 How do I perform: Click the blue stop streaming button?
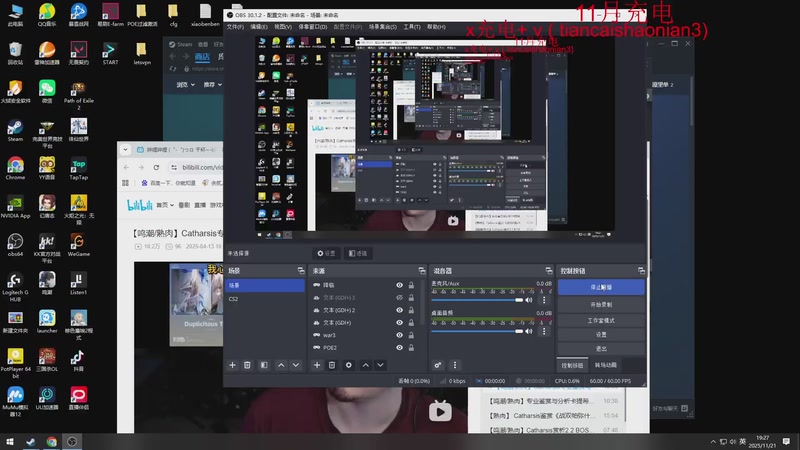point(601,287)
